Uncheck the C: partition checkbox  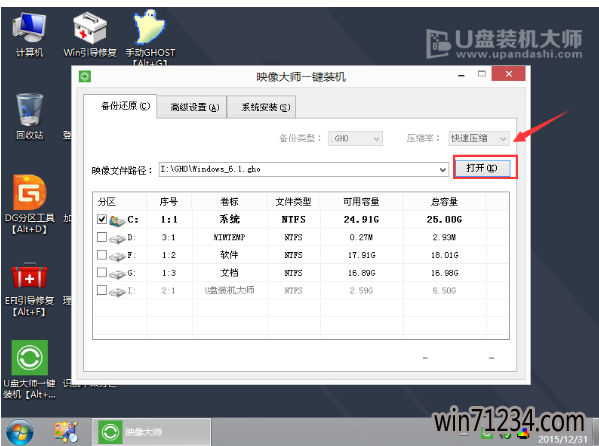click(102, 219)
